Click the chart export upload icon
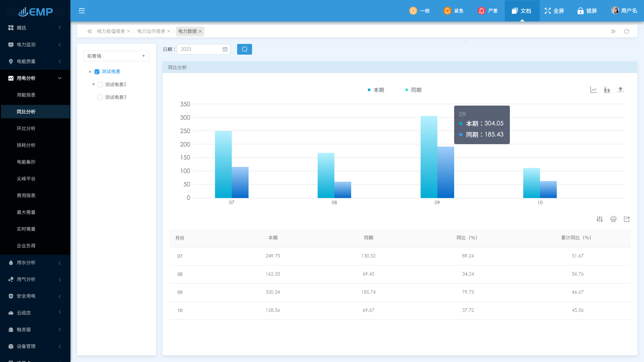644x362 pixels. (x=620, y=89)
